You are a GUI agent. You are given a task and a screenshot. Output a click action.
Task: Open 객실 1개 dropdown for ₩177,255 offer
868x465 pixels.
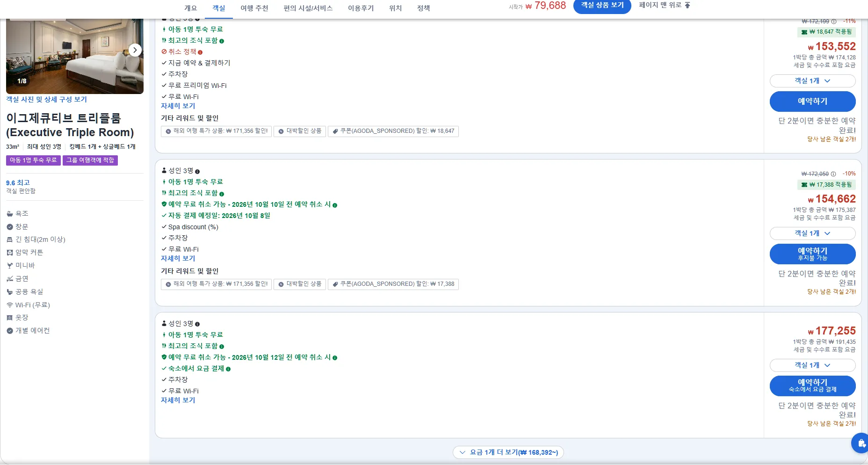point(812,365)
